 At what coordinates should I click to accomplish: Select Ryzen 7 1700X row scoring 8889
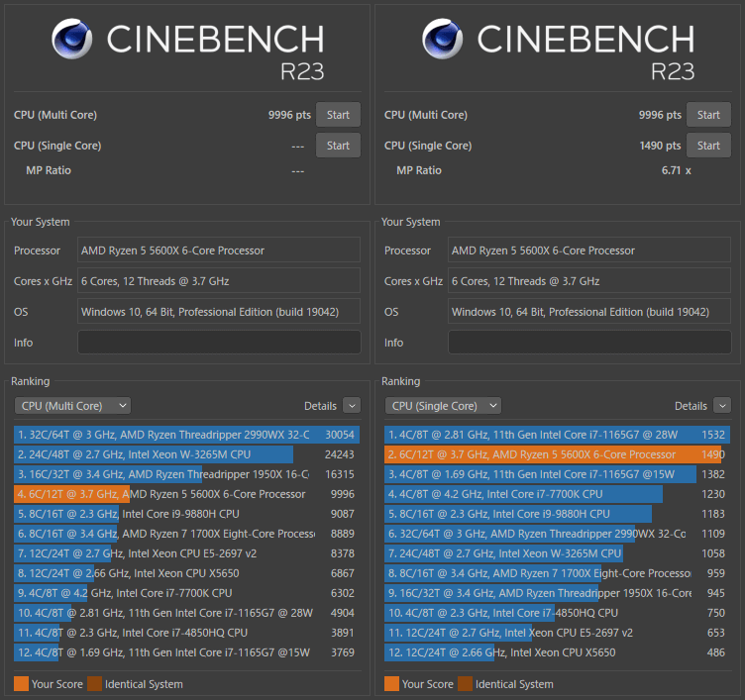coord(186,534)
